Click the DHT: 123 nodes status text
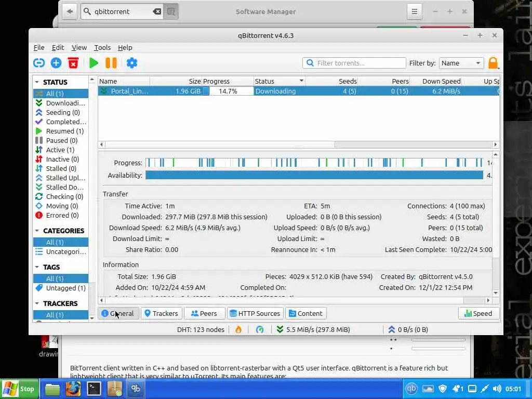Viewport: 532px width, 399px height. [x=201, y=329]
